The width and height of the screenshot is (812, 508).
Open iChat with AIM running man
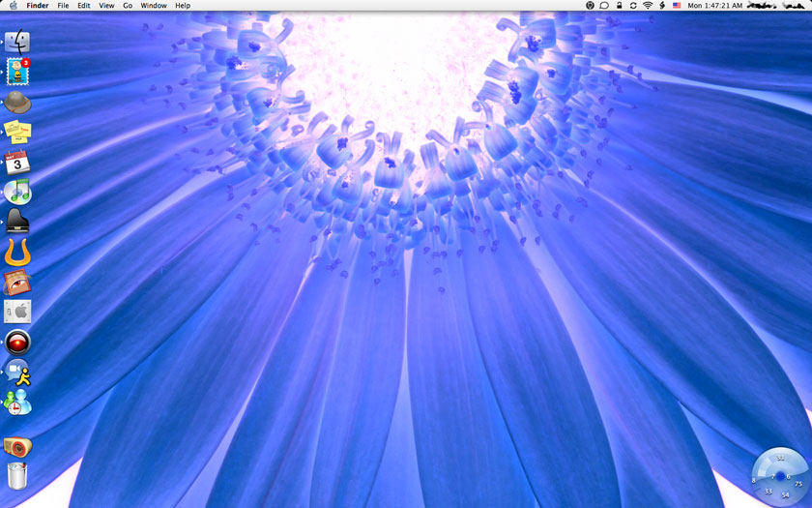coord(17,373)
